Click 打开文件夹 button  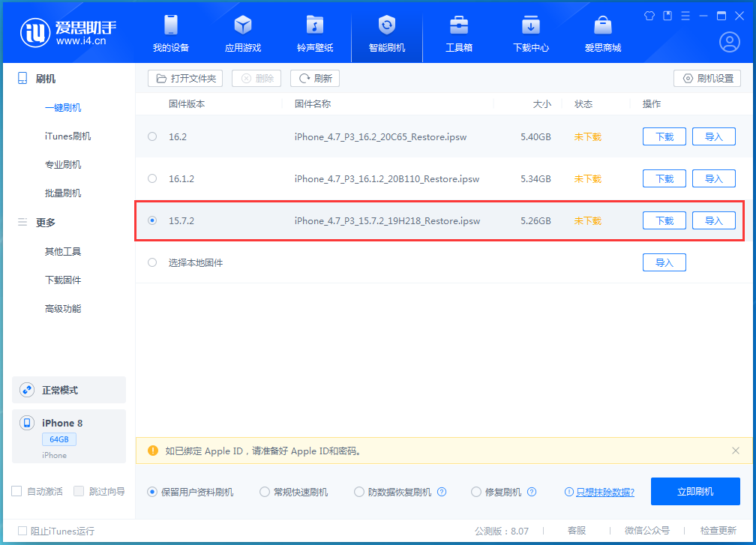(x=185, y=78)
